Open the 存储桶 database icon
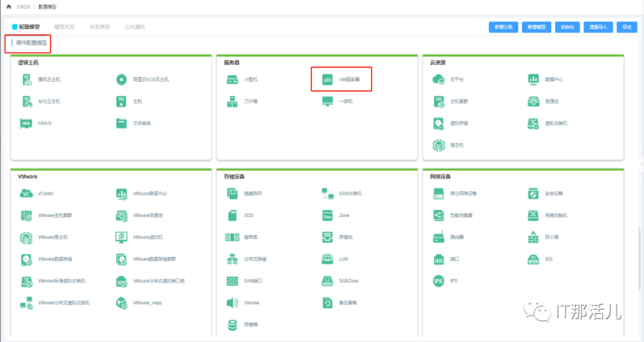Image resolution: width=644 pixels, height=342 pixels. coord(233,324)
